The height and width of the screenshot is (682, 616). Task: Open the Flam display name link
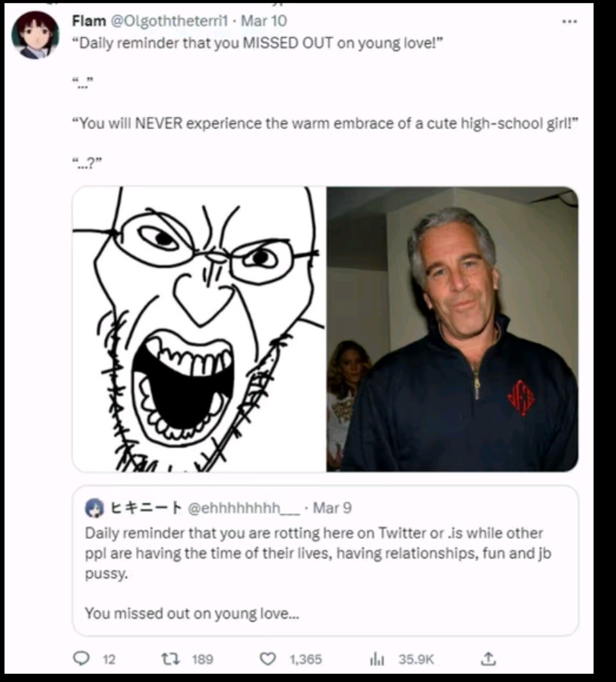(89, 21)
